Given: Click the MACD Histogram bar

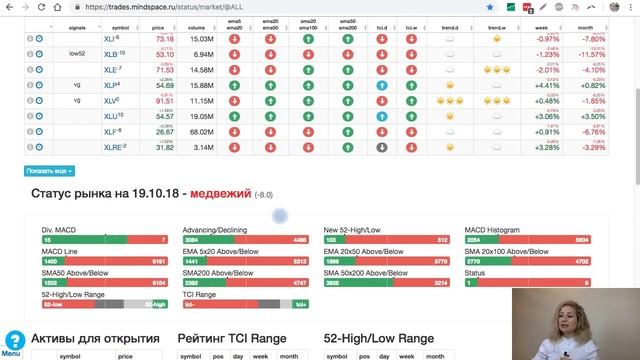Looking at the screenshot, I should click(528, 240).
